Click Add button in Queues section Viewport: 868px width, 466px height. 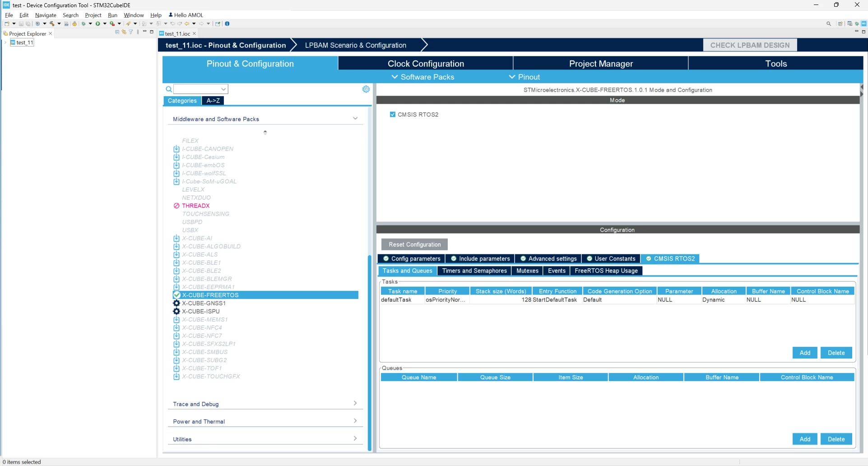[x=805, y=439]
